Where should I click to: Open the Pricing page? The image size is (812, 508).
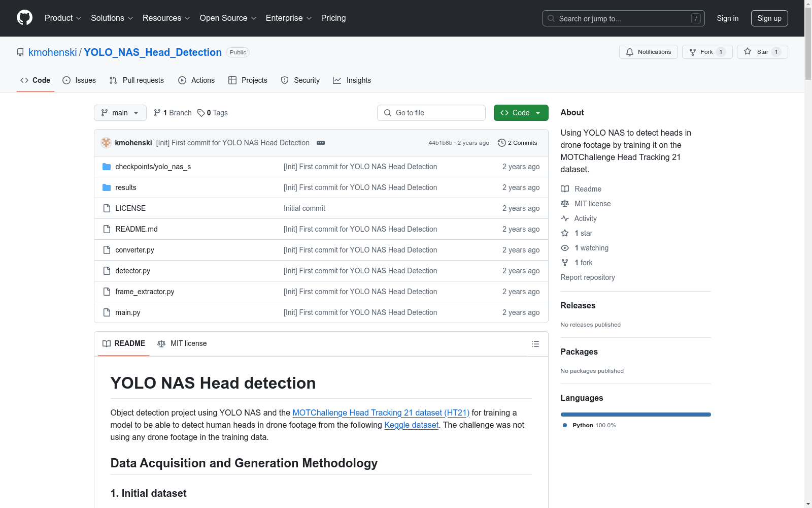coord(333,18)
